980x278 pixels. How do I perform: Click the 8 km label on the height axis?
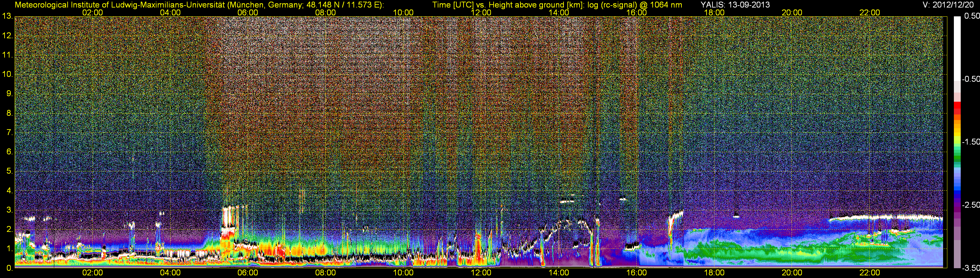[x=9, y=113]
